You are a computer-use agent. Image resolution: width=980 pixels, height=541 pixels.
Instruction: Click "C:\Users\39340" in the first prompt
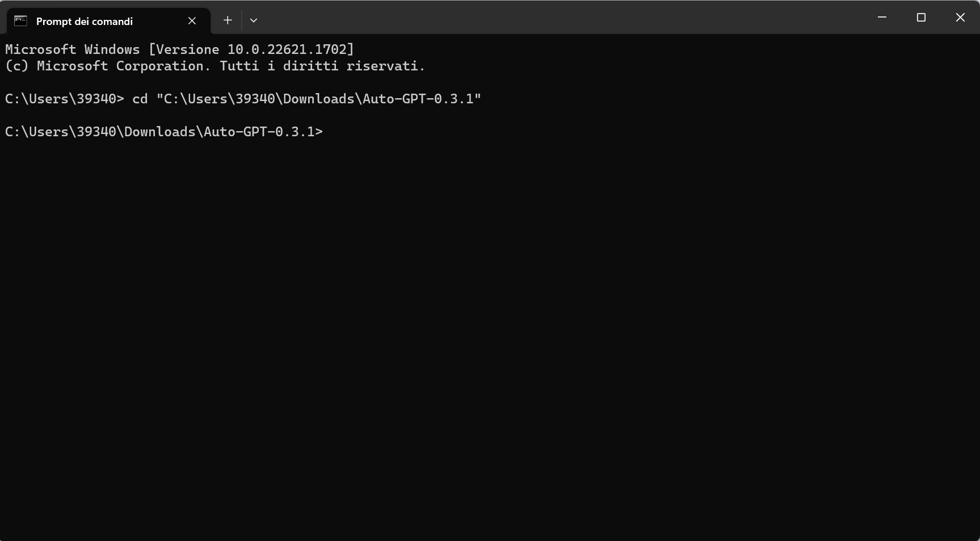(x=60, y=99)
